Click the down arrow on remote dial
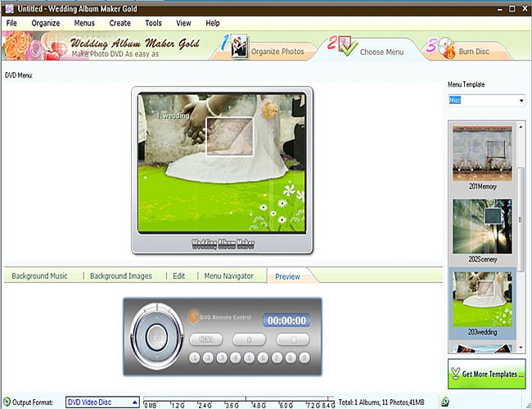 (x=157, y=357)
